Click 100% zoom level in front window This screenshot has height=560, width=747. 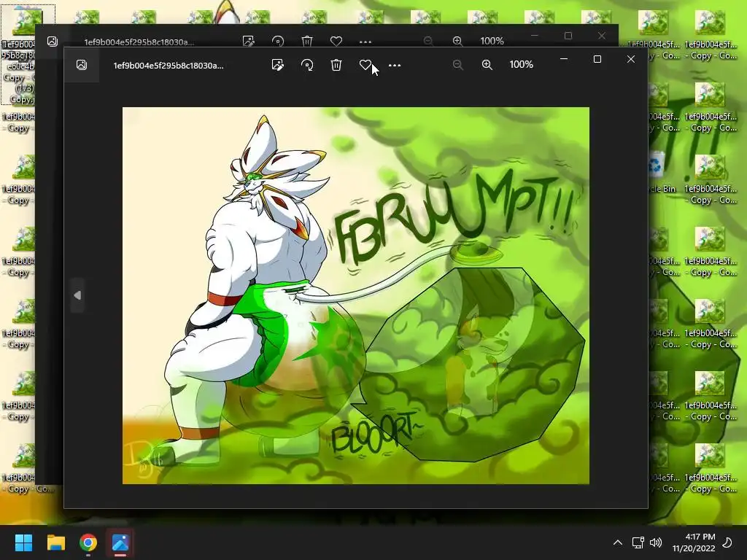click(x=521, y=64)
